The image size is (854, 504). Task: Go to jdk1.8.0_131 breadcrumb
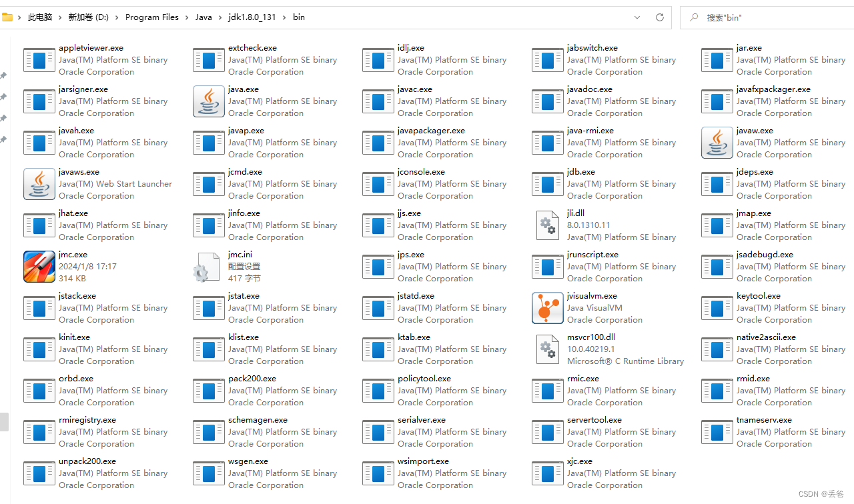[x=252, y=17]
